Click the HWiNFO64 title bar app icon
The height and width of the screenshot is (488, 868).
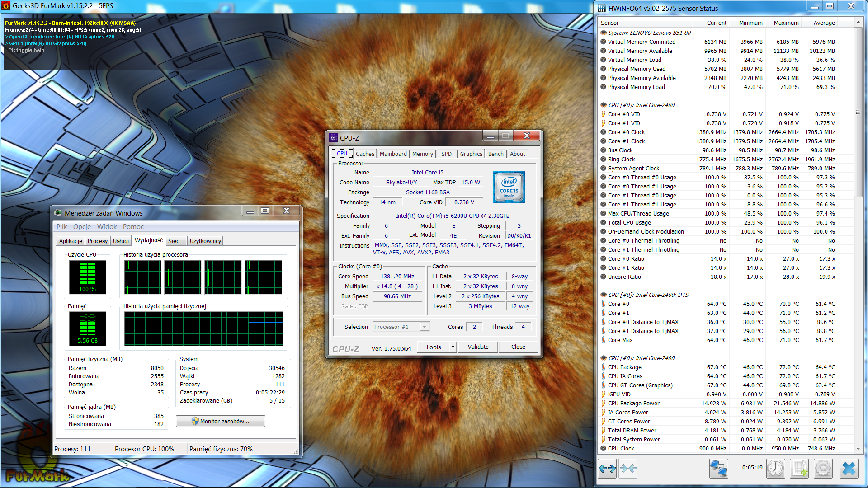click(602, 8)
